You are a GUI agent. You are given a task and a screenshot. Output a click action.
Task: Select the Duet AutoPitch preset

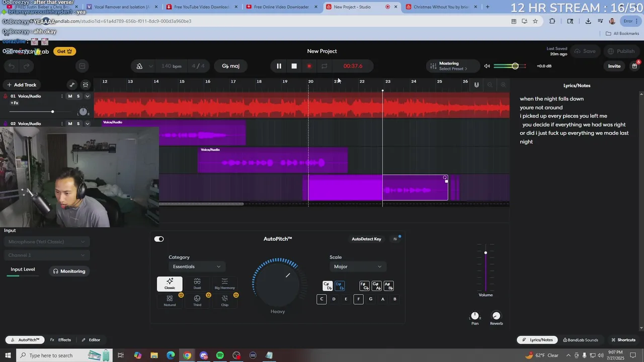[197, 284]
